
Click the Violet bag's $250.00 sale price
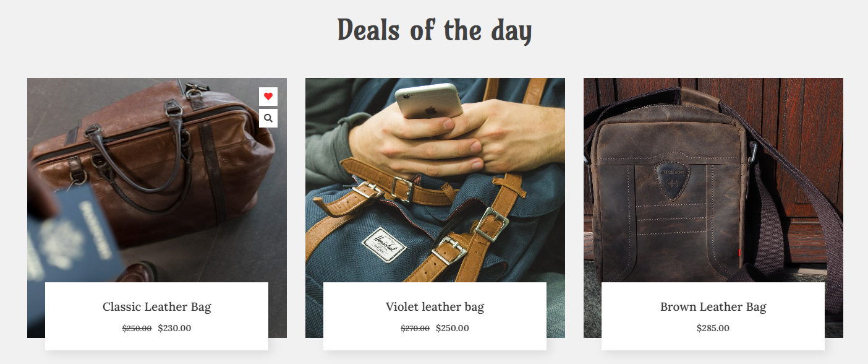click(x=453, y=328)
